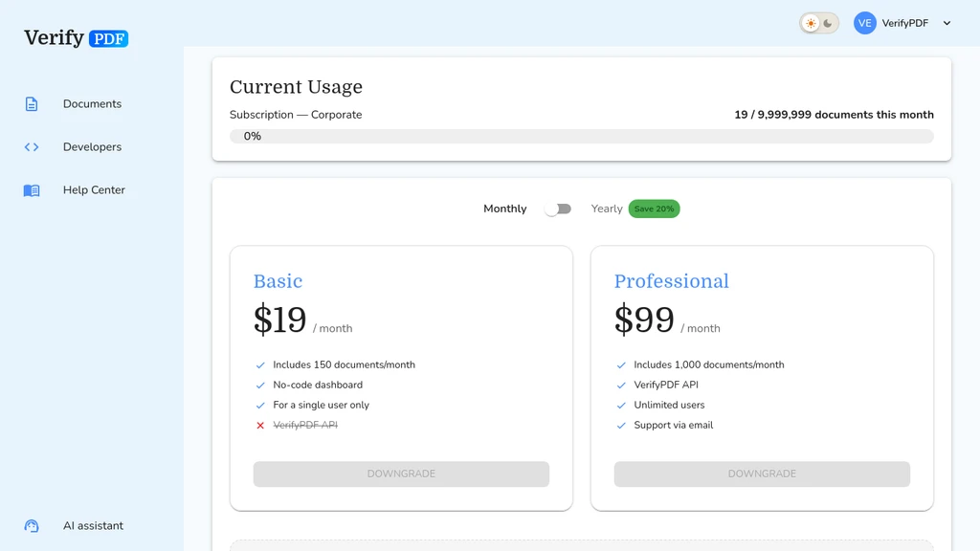
Task: Click 'Unlimited users' feature text
Action: pyautogui.click(x=669, y=405)
